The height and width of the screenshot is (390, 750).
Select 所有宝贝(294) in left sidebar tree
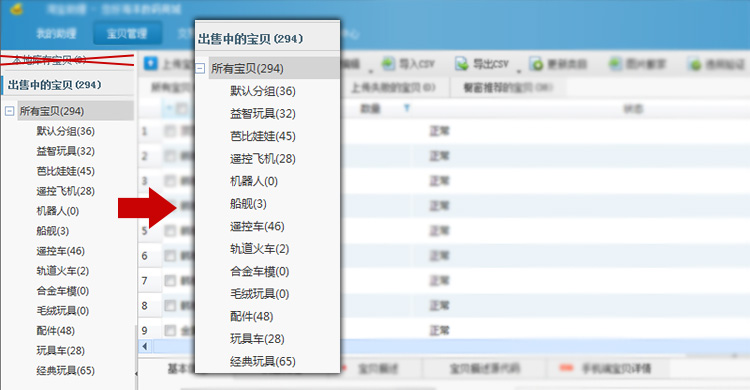tap(52, 111)
